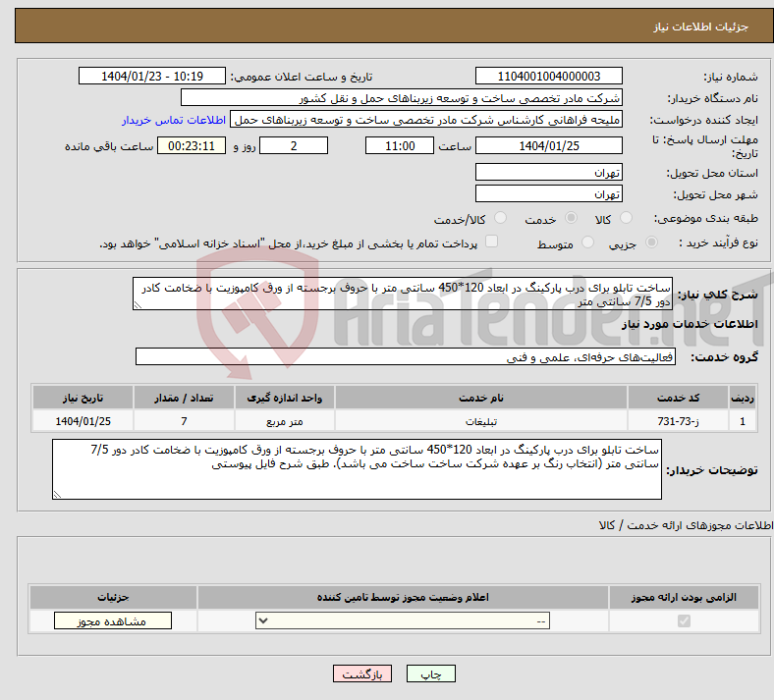The image size is (774, 700).
Task: Click the کد خدمت column header
Action: click(x=679, y=398)
